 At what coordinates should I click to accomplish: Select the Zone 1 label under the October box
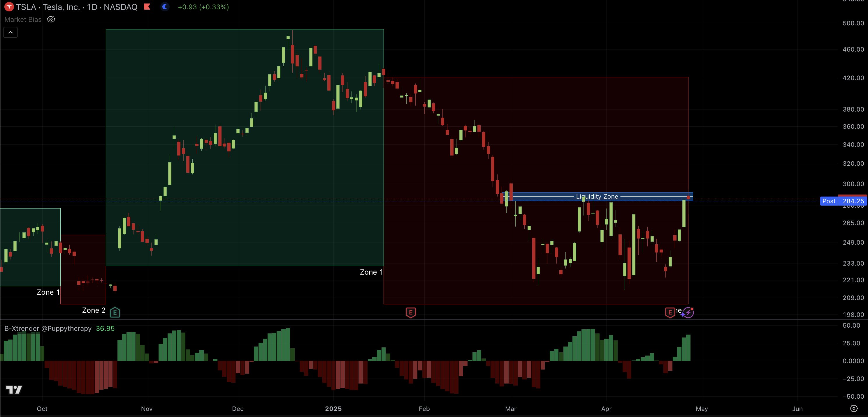[x=48, y=292]
